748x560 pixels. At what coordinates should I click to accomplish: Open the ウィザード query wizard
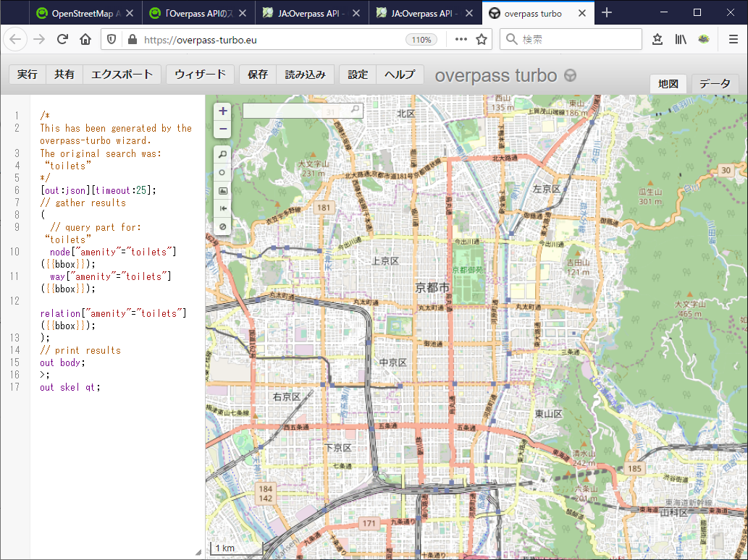click(x=201, y=75)
